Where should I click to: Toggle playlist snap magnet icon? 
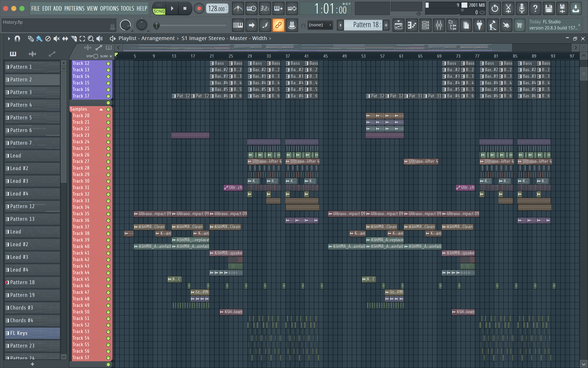point(17,38)
